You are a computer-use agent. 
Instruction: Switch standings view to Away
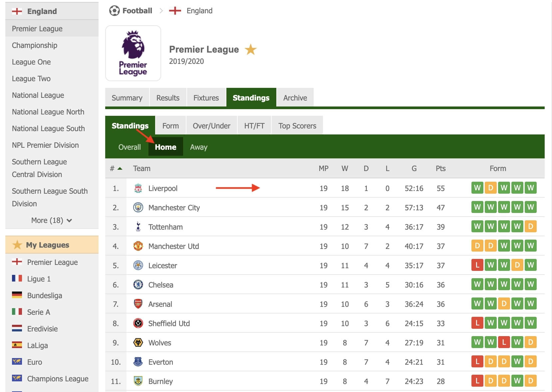point(198,147)
